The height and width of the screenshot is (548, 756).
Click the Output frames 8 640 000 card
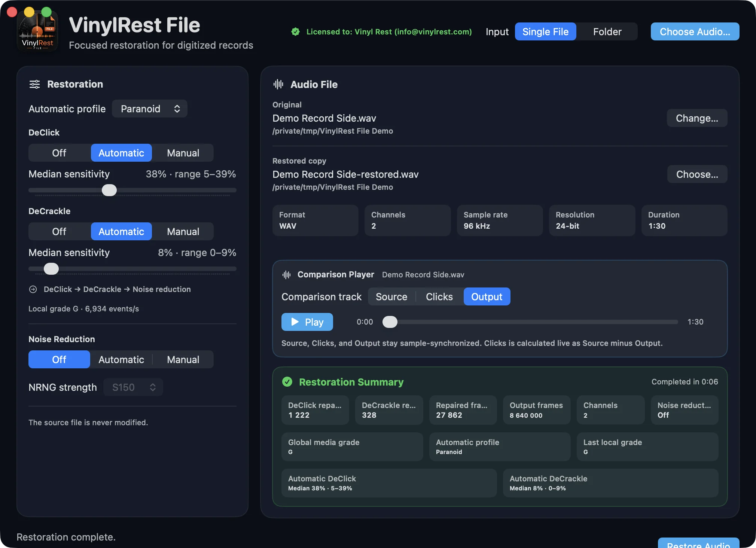(x=536, y=410)
